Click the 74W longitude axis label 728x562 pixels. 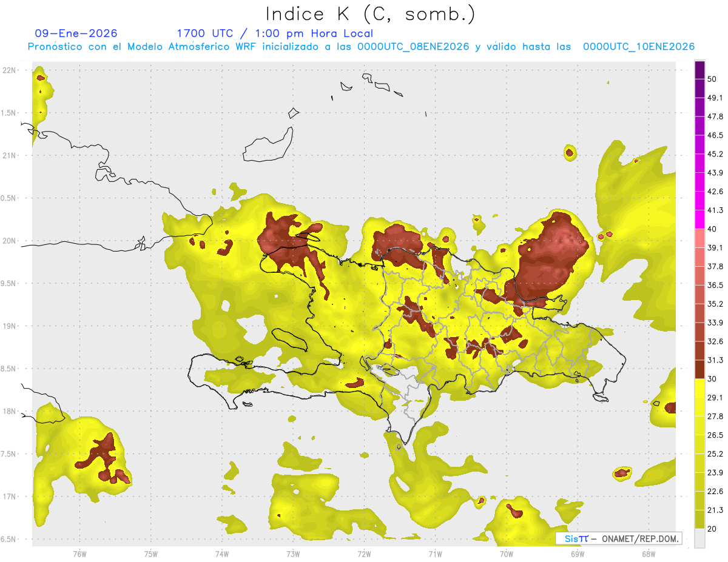[221, 554]
